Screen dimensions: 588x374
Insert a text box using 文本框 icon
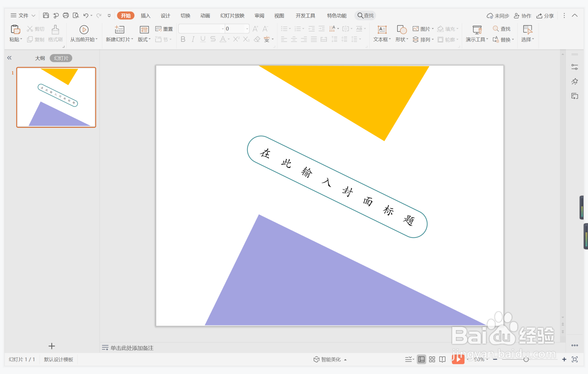382,29
